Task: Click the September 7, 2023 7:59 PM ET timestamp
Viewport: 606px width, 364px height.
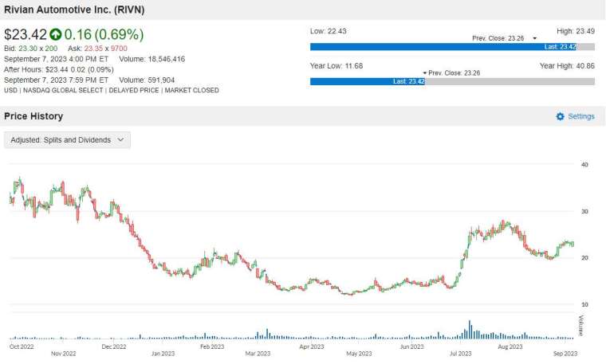Action: pyautogui.click(x=56, y=80)
